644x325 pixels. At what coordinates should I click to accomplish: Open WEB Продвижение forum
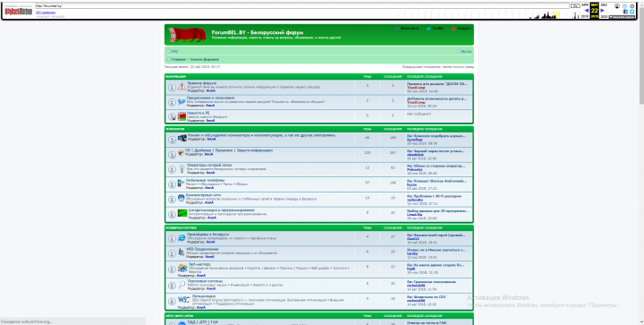pyautogui.click(x=202, y=249)
